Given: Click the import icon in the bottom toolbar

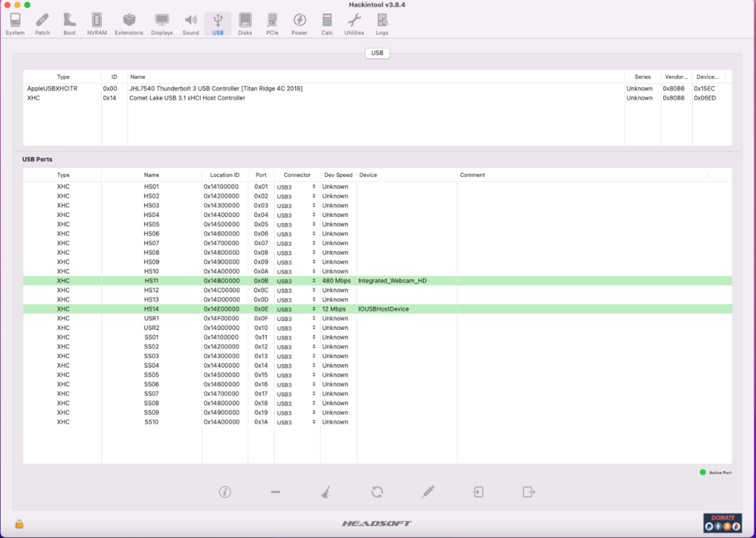Looking at the screenshot, I should [x=478, y=492].
